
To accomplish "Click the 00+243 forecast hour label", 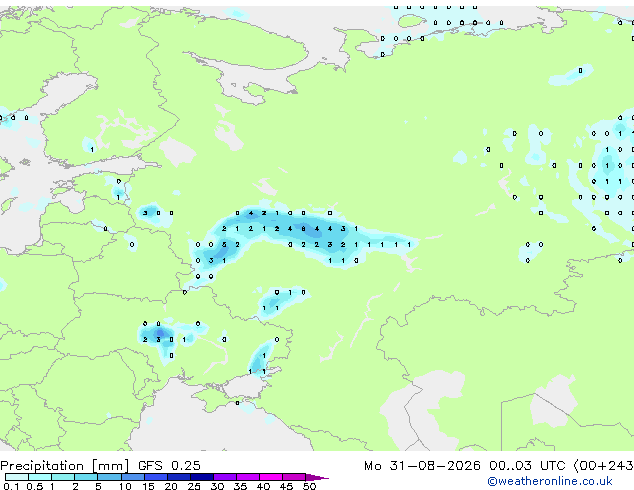I will coord(603,466).
